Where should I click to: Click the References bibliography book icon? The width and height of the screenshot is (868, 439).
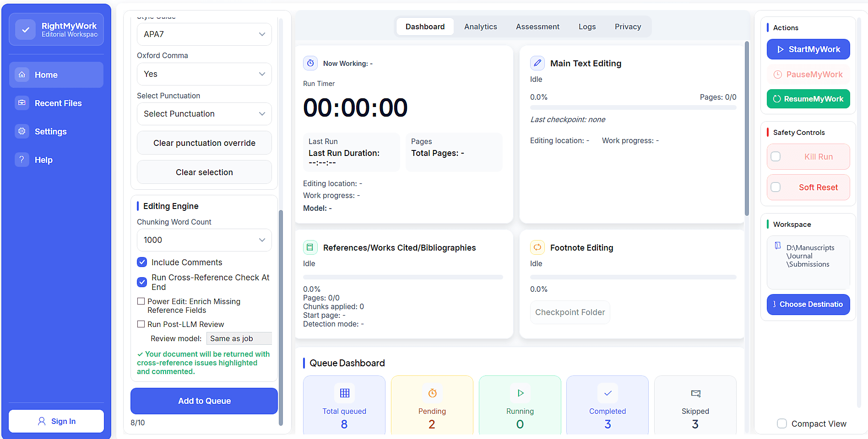(310, 247)
